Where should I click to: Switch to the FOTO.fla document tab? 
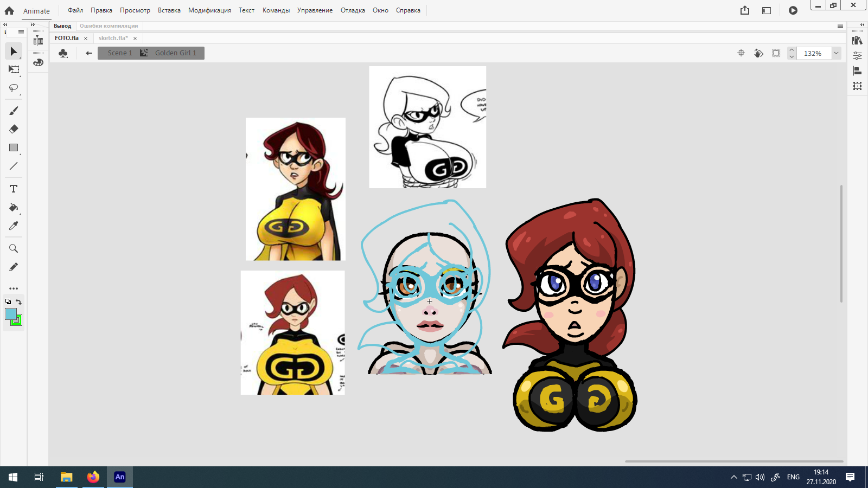(67, 38)
